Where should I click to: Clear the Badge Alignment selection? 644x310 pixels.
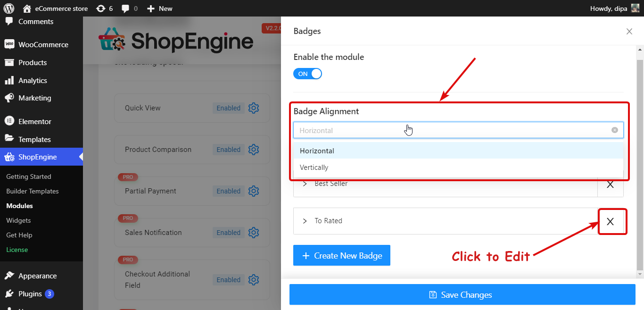point(615,130)
